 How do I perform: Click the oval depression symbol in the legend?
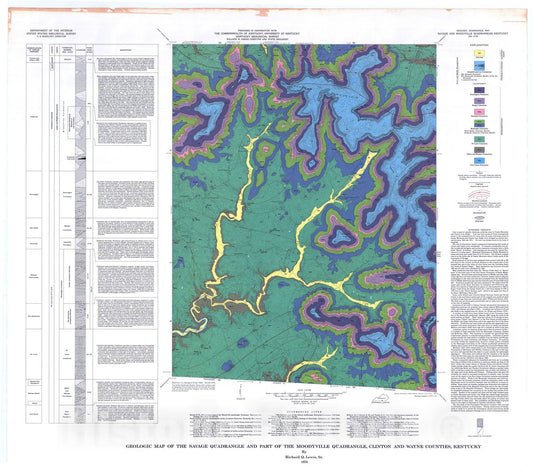[x=479, y=217]
